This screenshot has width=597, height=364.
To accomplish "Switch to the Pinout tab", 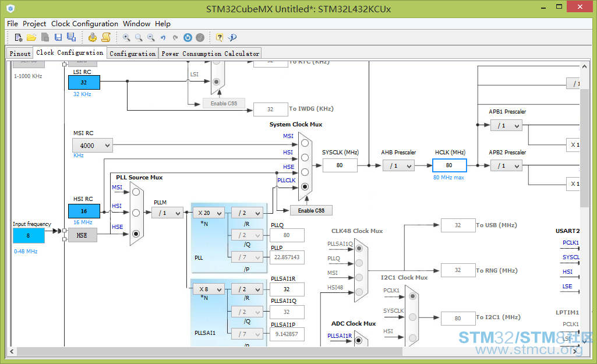I will point(20,54).
